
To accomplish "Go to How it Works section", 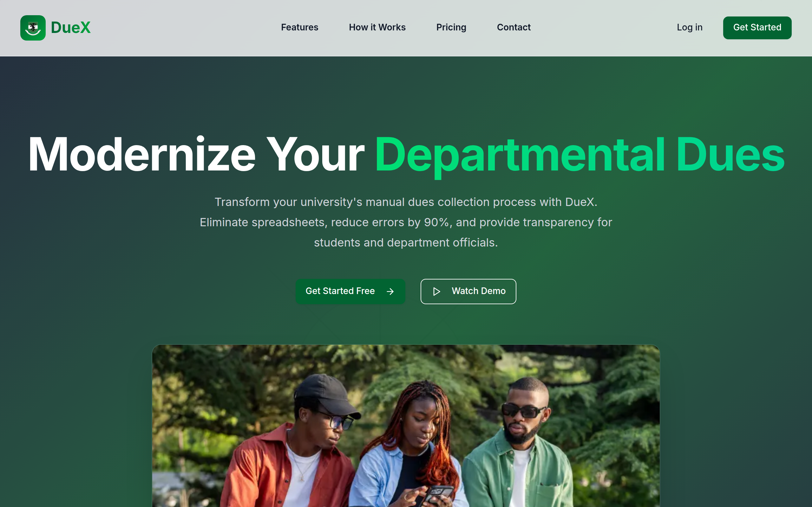I will pos(377,27).
